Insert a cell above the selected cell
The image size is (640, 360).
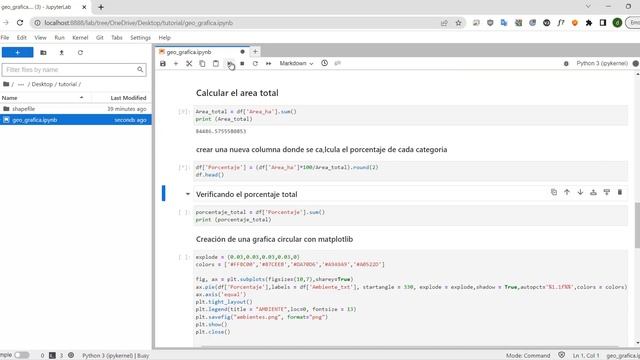[x=593, y=192]
